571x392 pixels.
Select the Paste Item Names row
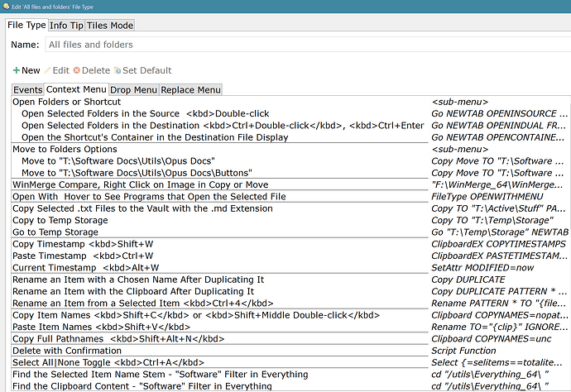pos(291,327)
